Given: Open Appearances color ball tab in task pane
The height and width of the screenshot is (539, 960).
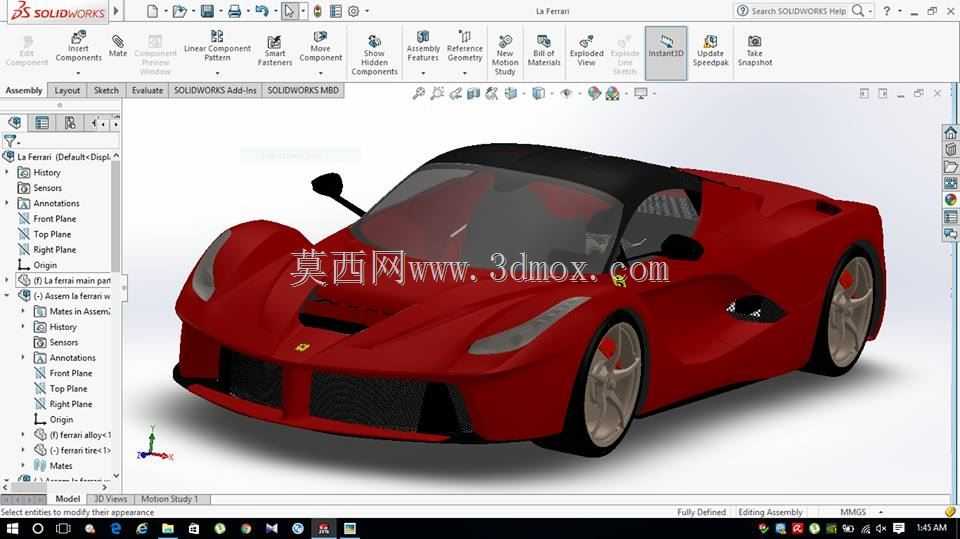Looking at the screenshot, I should (950, 199).
